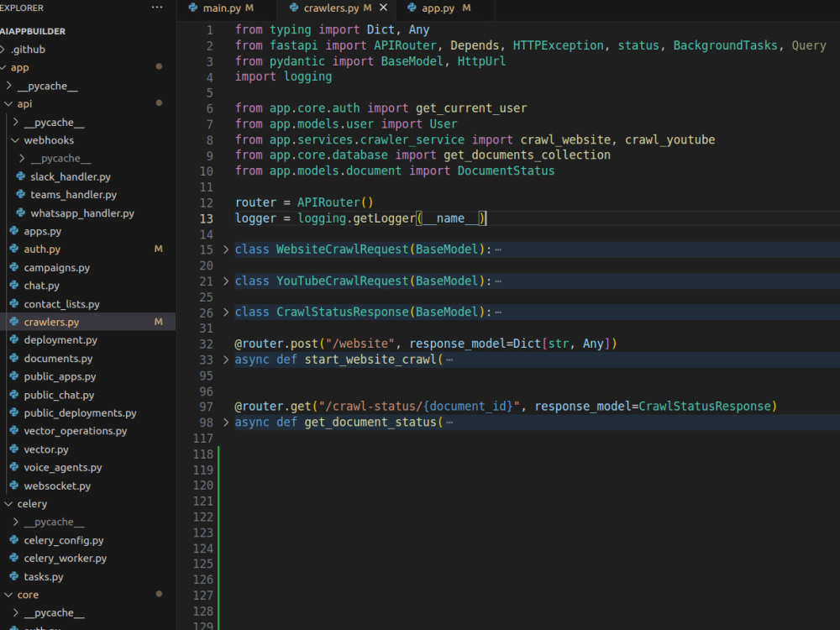Open whatsapp_handler.py file
840x630 pixels.
click(82, 213)
